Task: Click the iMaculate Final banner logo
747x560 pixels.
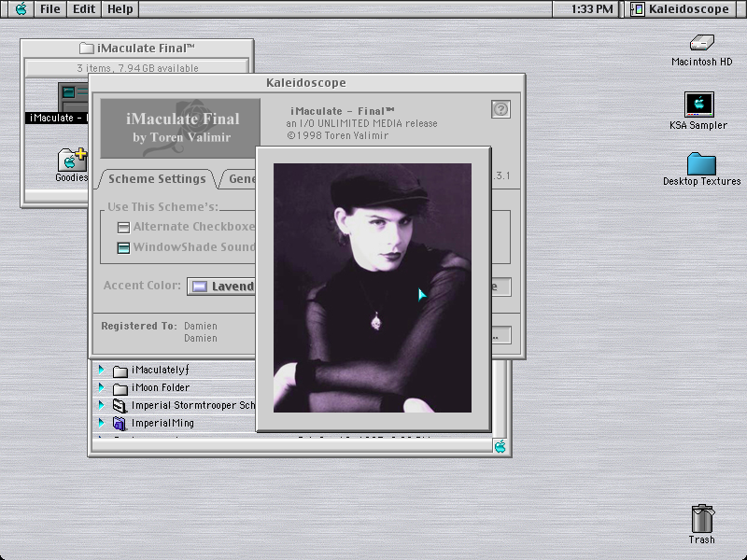Action: 180,128
